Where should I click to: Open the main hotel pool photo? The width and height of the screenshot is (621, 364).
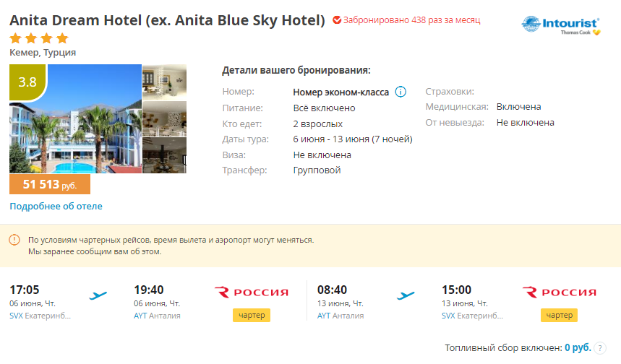click(76, 118)
